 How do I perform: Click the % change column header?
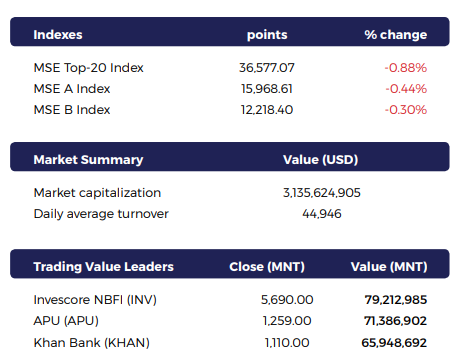click(396, 35)
